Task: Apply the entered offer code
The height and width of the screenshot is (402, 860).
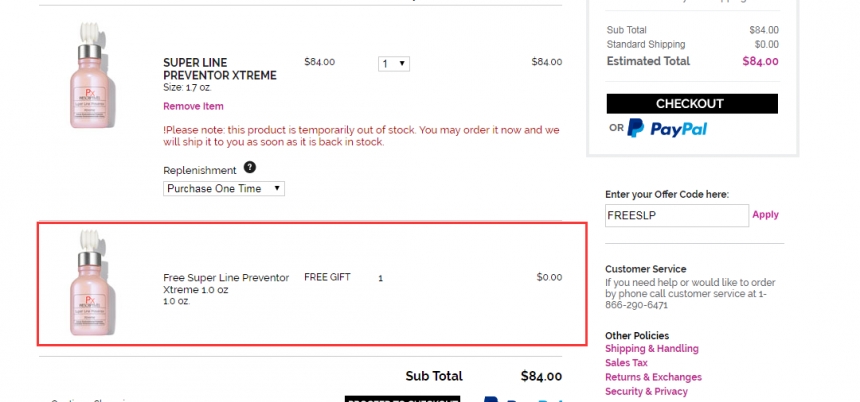Action: coord(765,215)
